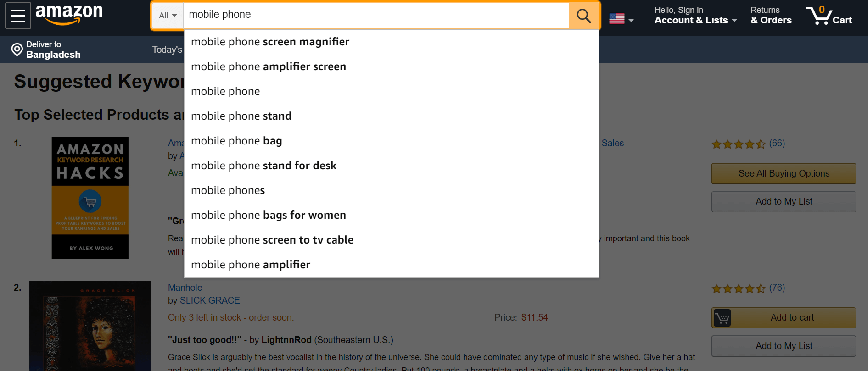
Task: Click the orange search magnifier icon
Action: coord(583,15)
